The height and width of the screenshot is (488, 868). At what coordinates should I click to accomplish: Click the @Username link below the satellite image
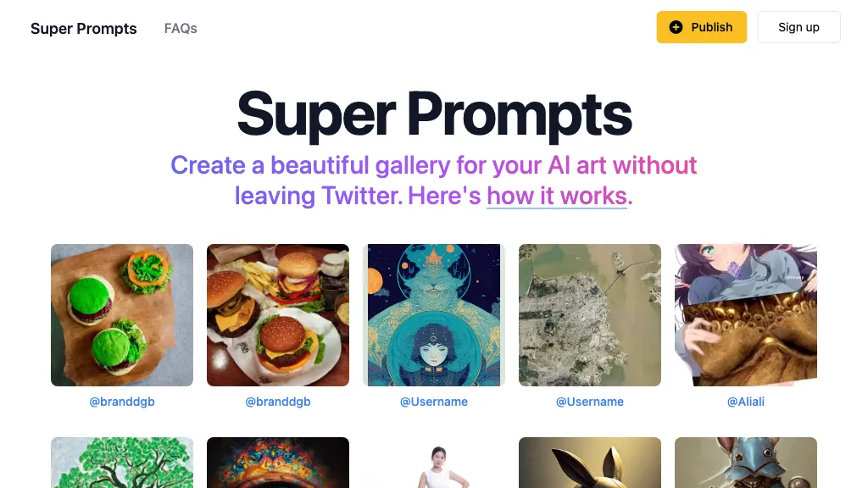[590, 401]
